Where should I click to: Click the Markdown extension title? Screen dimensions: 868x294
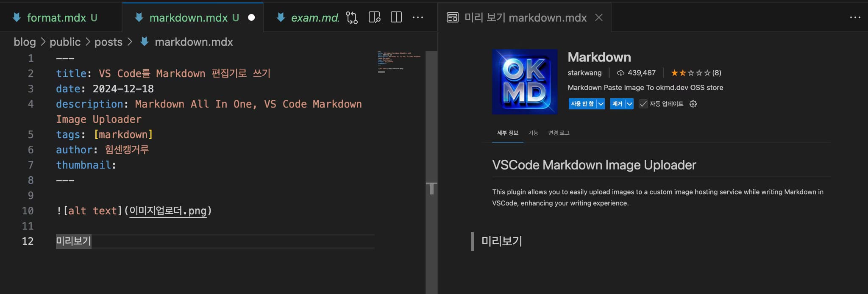599,57
